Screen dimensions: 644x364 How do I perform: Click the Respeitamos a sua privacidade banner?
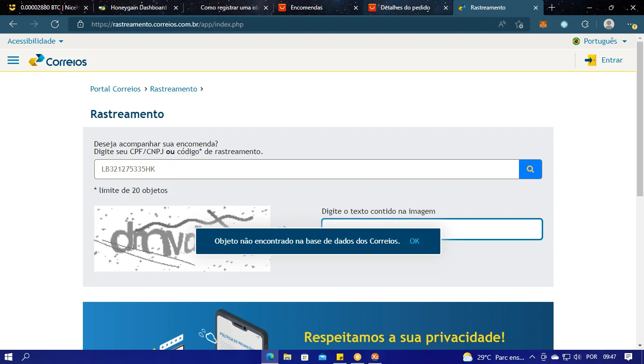pyautogui.click(x=318, y=326)
